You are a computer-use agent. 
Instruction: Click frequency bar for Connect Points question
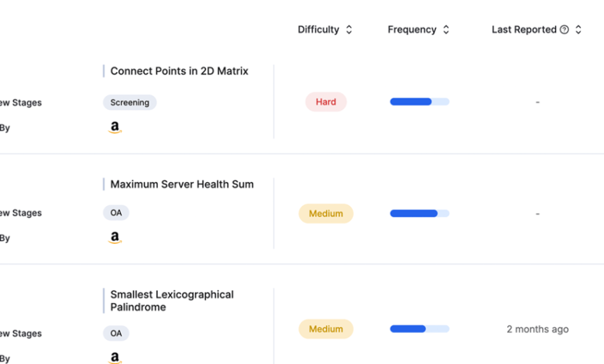point(420,101)
